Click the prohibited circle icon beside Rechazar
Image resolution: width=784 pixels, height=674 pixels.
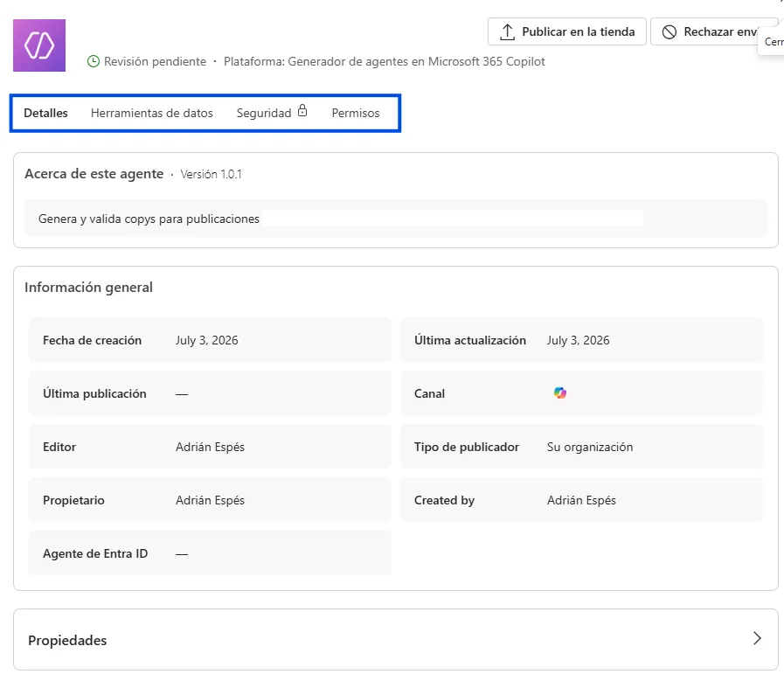669,32
